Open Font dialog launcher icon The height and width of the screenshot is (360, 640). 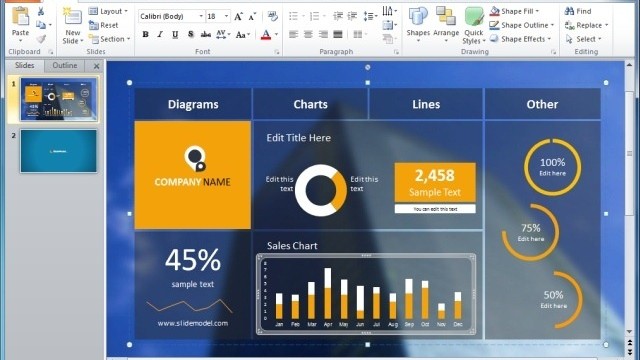tap(277, 52)
